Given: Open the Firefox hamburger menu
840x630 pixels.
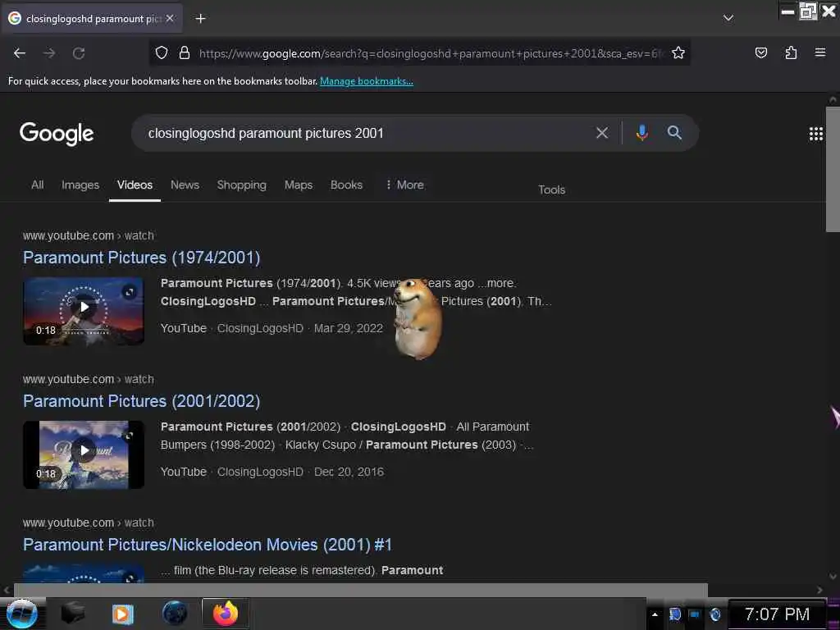Looking at the screenshot, I should pos(819,52).
